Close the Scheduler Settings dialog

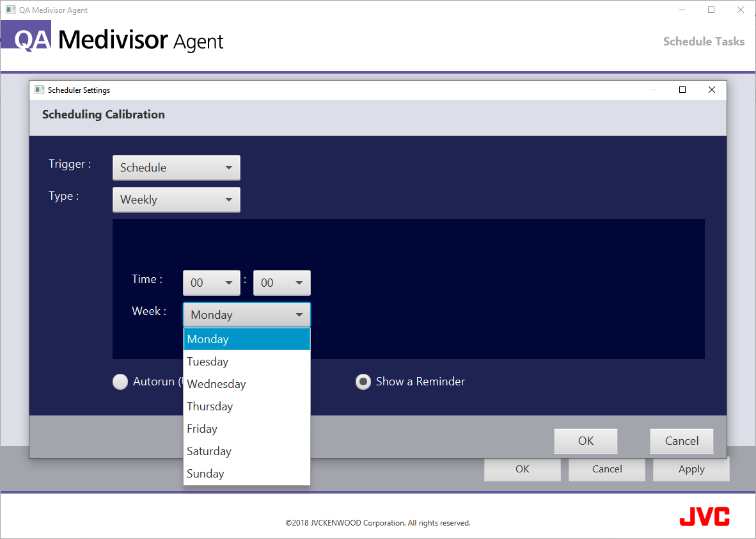[712, 90]
